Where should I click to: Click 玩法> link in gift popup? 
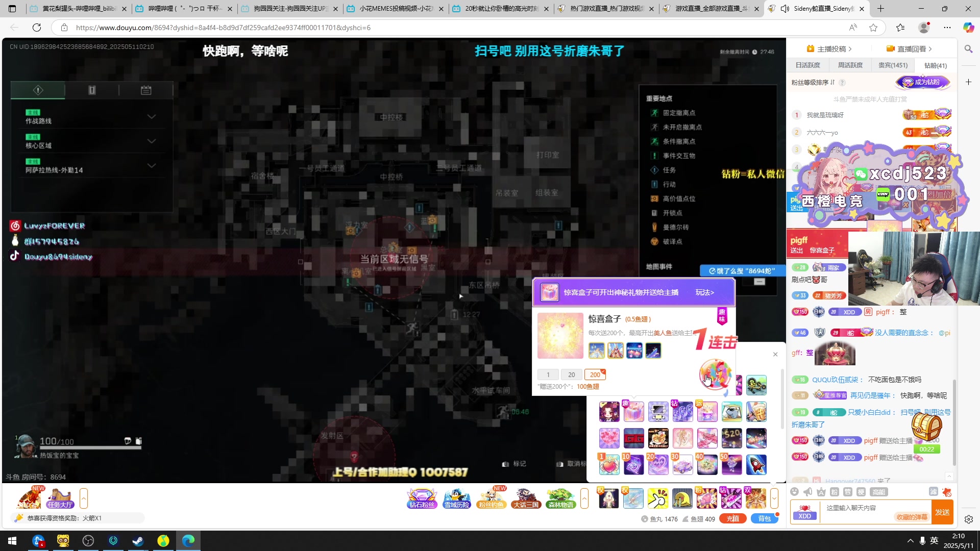(x=705, y=292)
